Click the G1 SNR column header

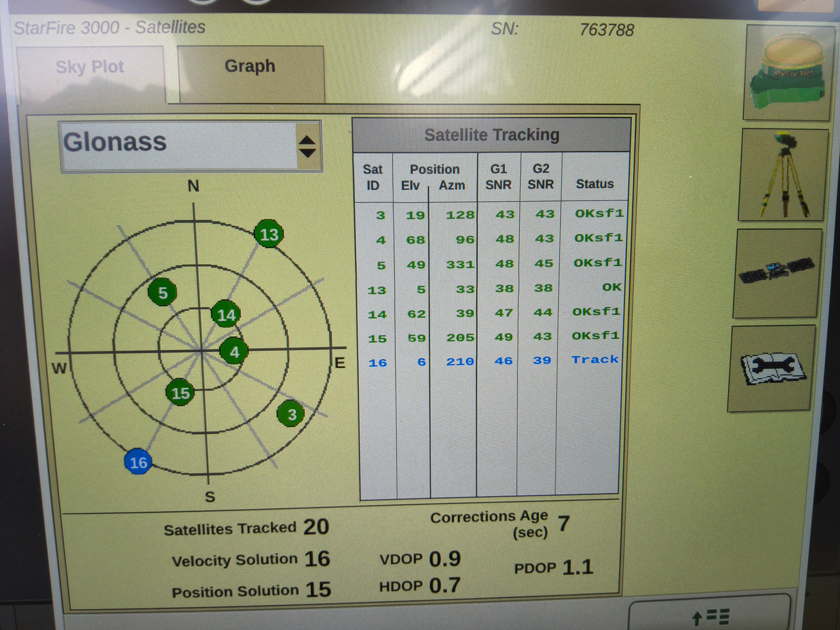(498, 177)
